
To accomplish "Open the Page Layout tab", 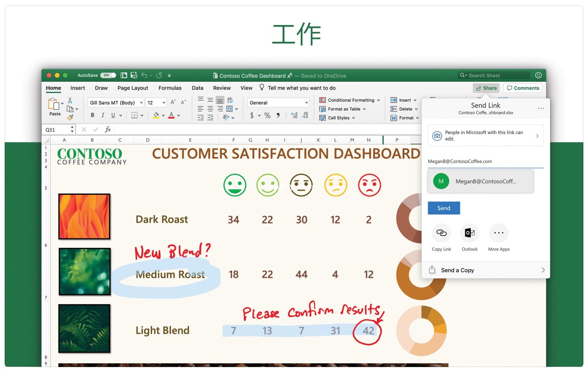I will click(133, 88).
